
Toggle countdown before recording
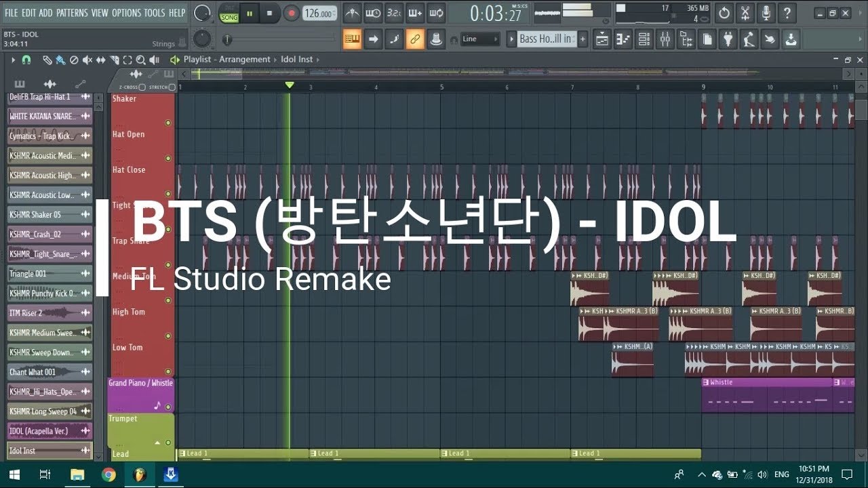[x=394, y=13]
